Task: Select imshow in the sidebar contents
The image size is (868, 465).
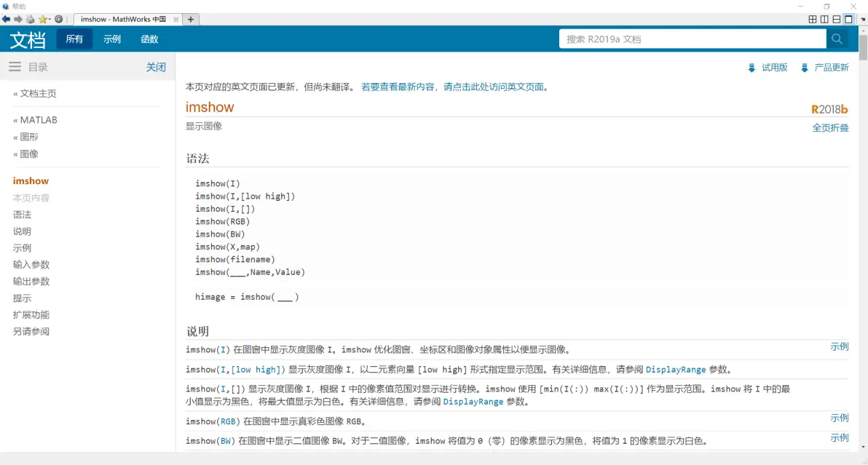Action: [x=31, y=180]
